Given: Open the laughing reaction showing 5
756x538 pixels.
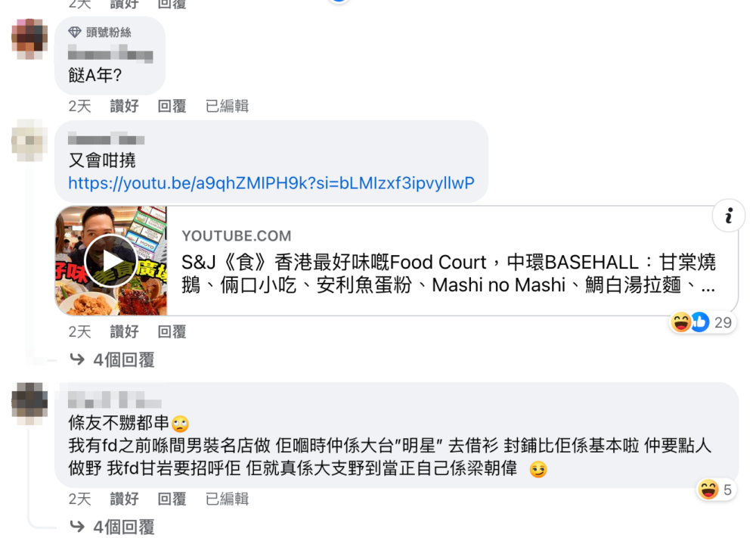Looking at the screenshot, I should [x=708, y=490].
